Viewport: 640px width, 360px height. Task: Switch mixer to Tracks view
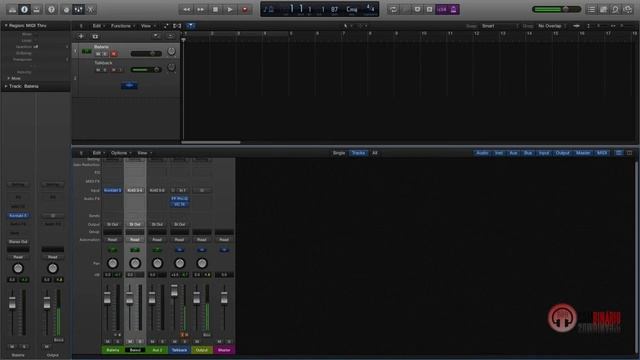pyautogui.click(x=358, y=153)
